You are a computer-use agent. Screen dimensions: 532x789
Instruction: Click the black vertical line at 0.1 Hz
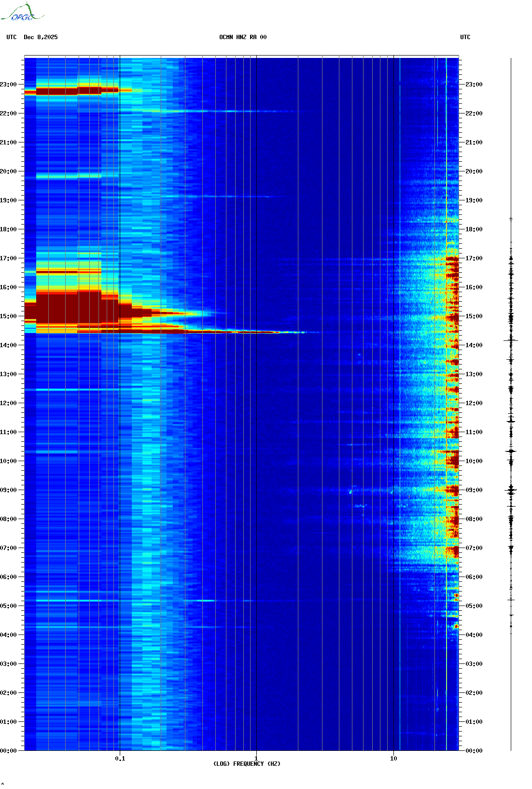[120, 435]
